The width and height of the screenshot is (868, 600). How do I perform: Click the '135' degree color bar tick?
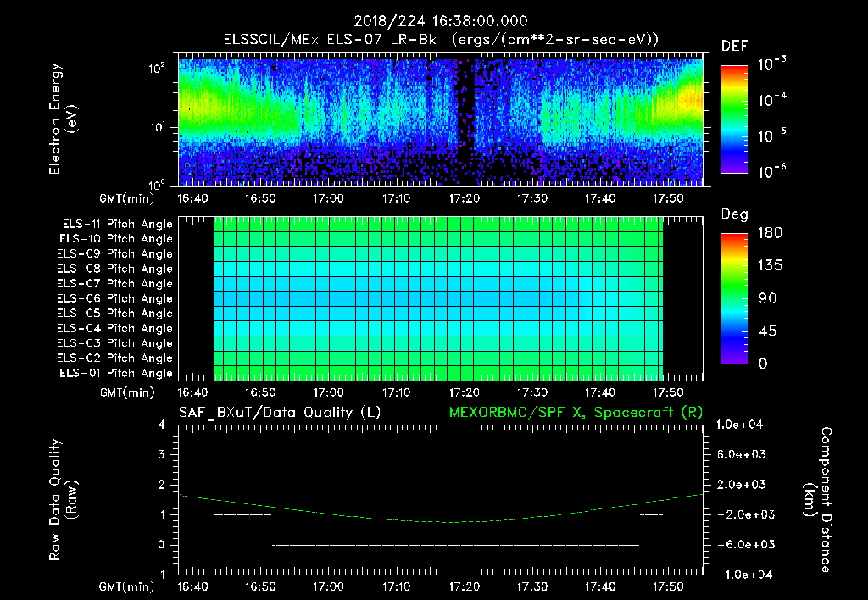770,266
